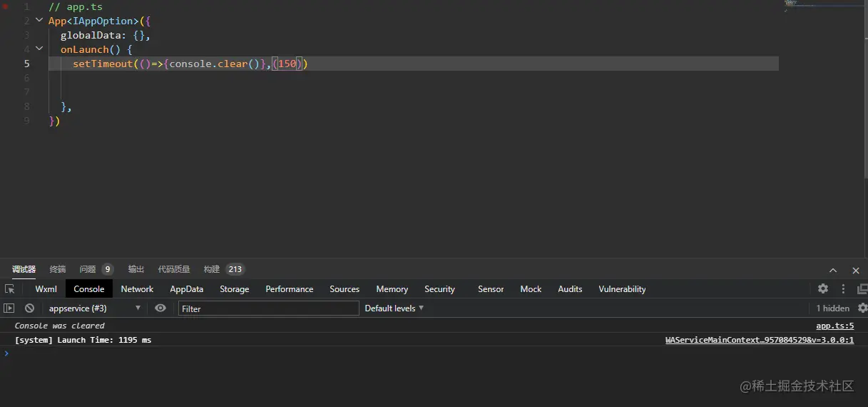Screen dimensions: 868x407
Task: Click the console prompt input line
Action: [x=434, y=353]
